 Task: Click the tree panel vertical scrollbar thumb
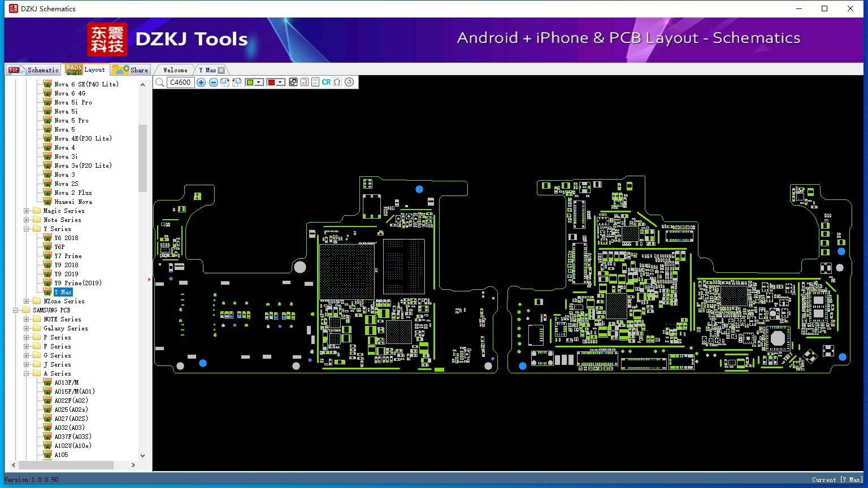(x=142, y=158)
